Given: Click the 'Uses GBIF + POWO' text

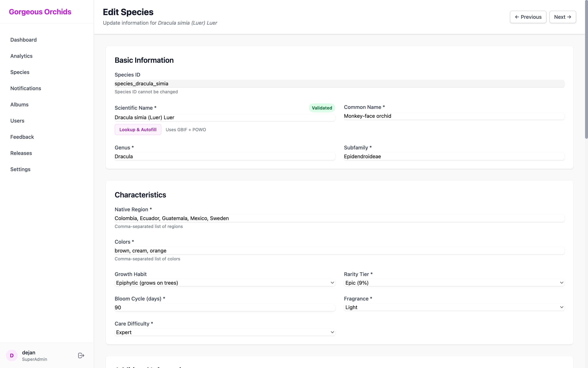Looking at the screenshot, I should coord(186,130).
